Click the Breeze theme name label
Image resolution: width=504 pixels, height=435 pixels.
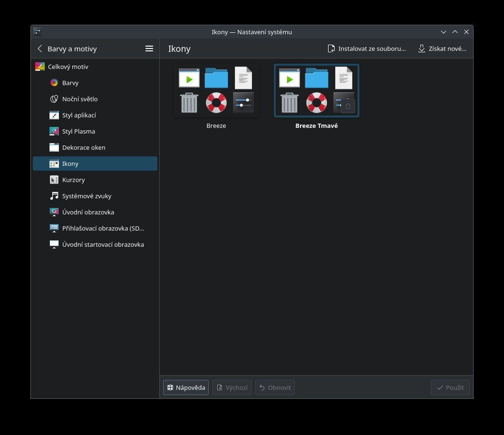pyautogui.click(x=216, y=126)
